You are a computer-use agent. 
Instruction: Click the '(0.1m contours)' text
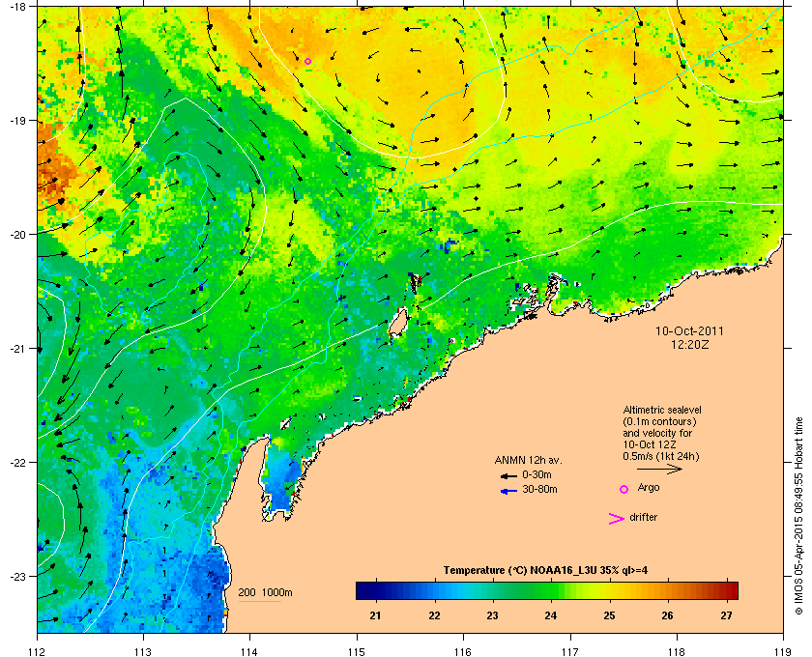pos(659,421)
